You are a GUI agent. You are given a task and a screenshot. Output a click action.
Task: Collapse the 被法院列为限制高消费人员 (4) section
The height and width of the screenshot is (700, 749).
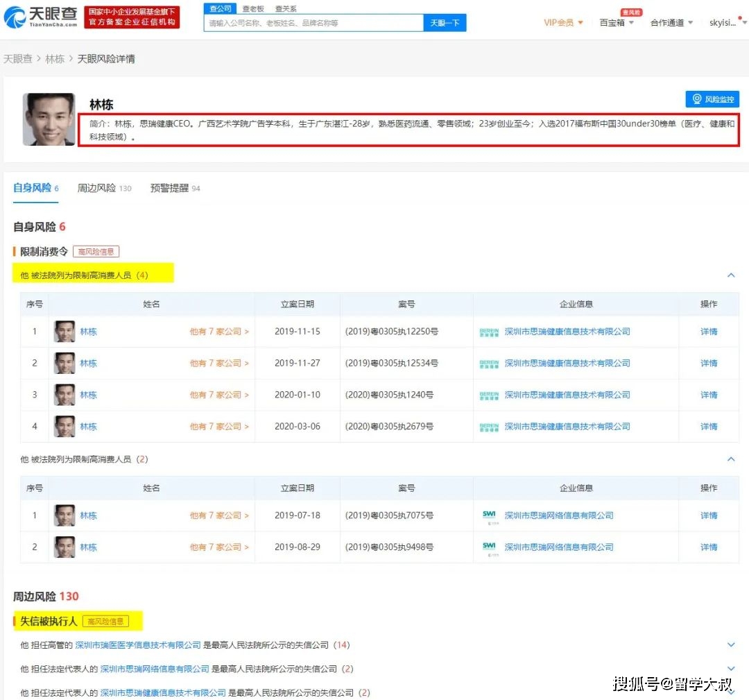point(731,274)
